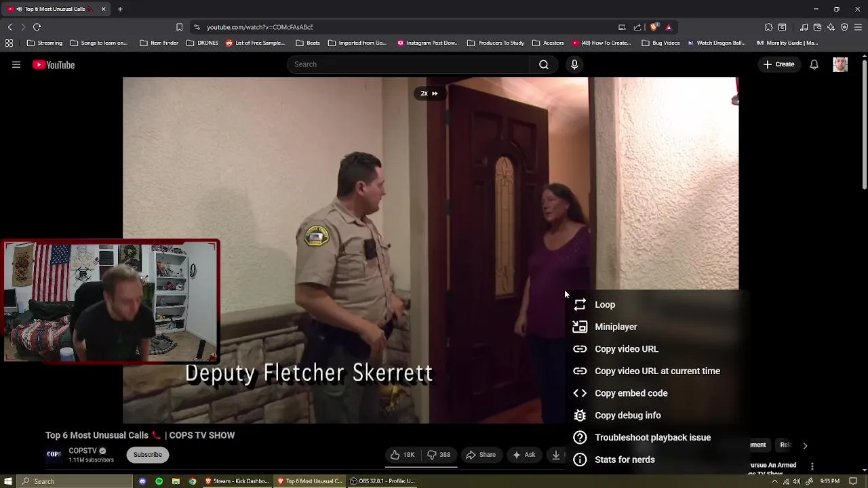This screenshot has width=868, height=488.
Task: Open the YouTube guide hamburger menu
Action: pos(16,64)
